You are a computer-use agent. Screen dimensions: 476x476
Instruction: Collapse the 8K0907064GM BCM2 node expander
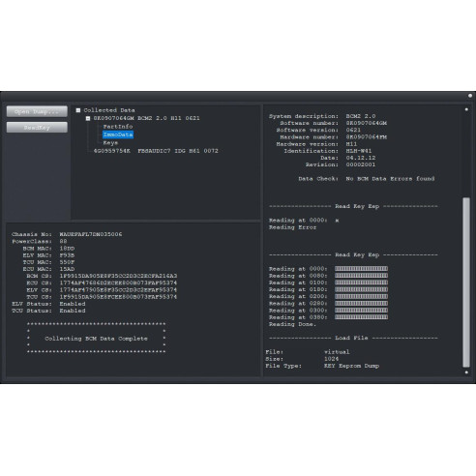(88, 118)
